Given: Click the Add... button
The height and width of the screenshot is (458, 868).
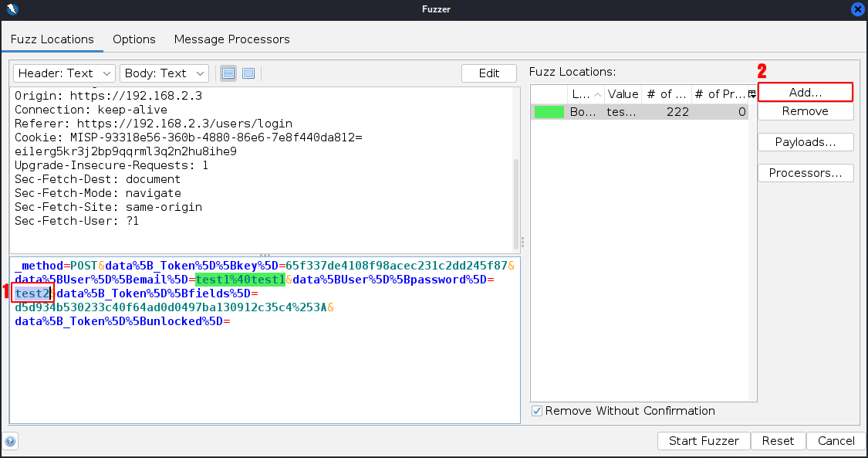Looking at the screenshot, I should pos(805,92).
